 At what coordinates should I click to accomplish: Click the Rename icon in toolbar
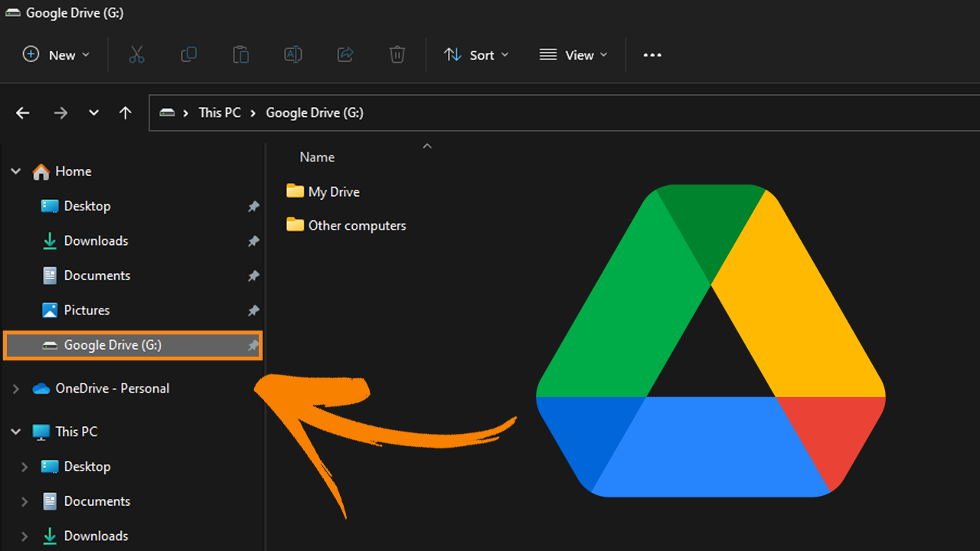coord(292,54)
